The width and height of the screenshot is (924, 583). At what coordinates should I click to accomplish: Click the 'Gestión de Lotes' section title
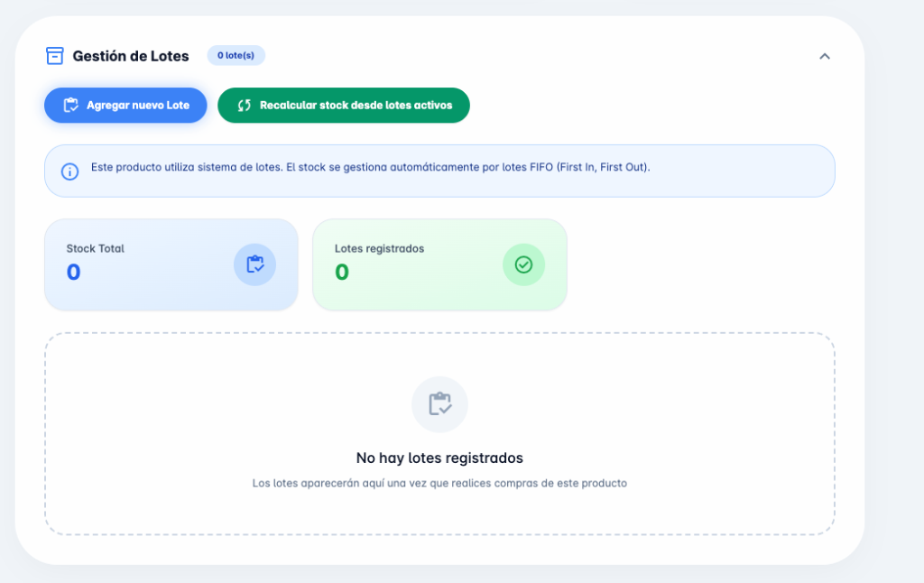tap(131, 56)
